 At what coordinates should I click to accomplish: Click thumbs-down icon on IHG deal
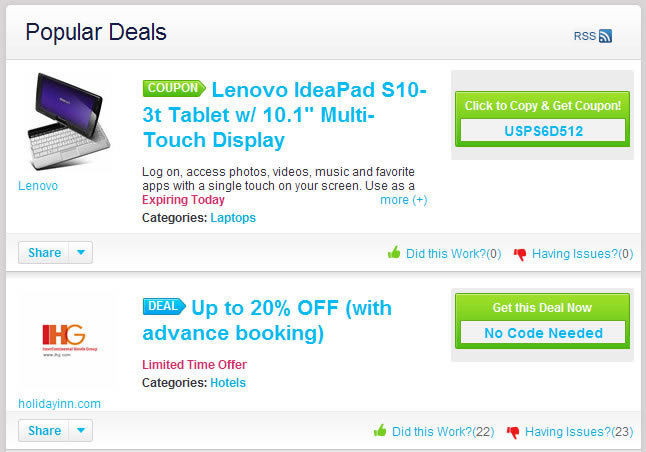pos(513,432)
